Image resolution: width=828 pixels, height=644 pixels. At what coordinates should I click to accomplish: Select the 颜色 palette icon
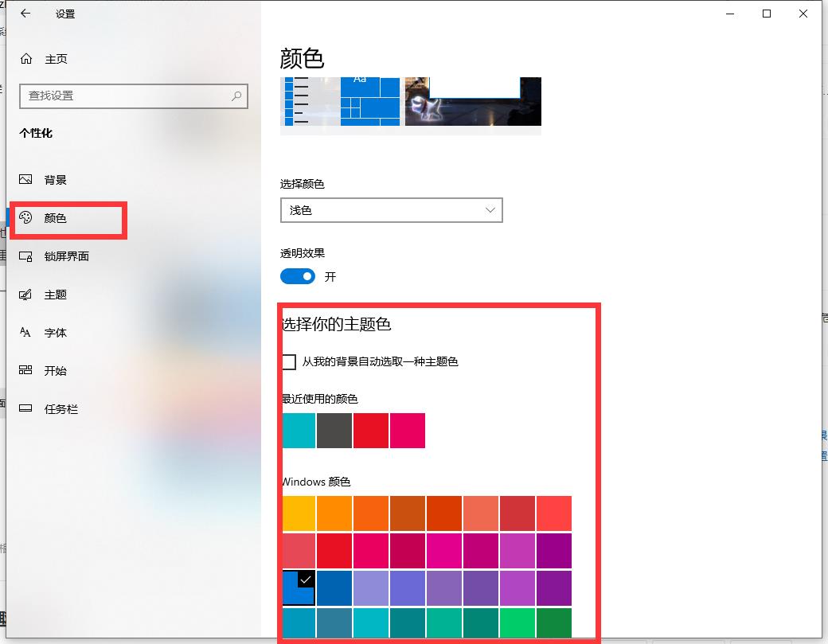[x=26, y=218]
